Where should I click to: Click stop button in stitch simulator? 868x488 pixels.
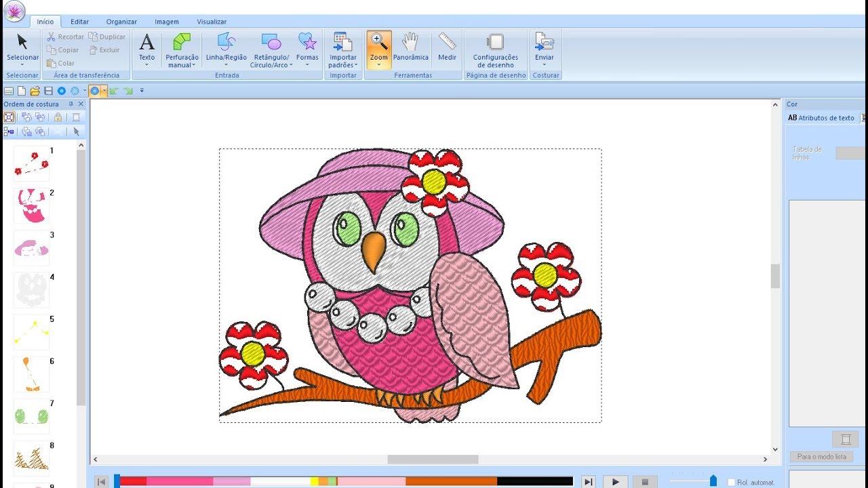pos(645,482)
